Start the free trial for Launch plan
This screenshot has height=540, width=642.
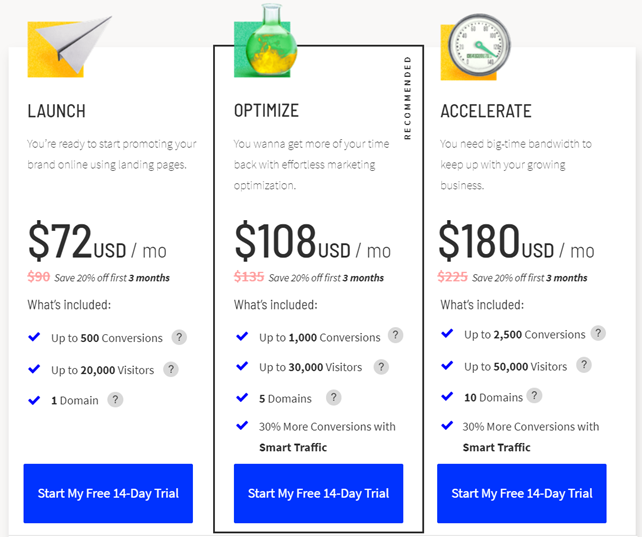click(x=108, y=493)
